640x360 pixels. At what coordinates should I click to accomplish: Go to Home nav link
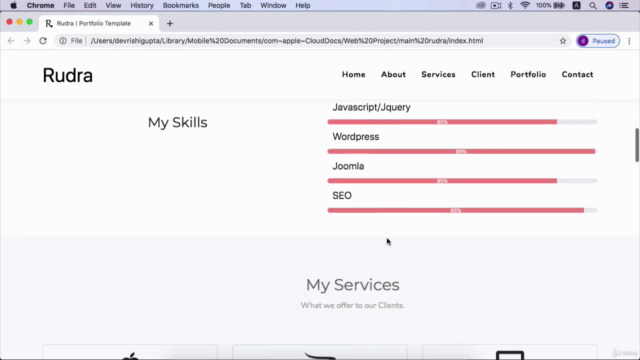(353, 74)
